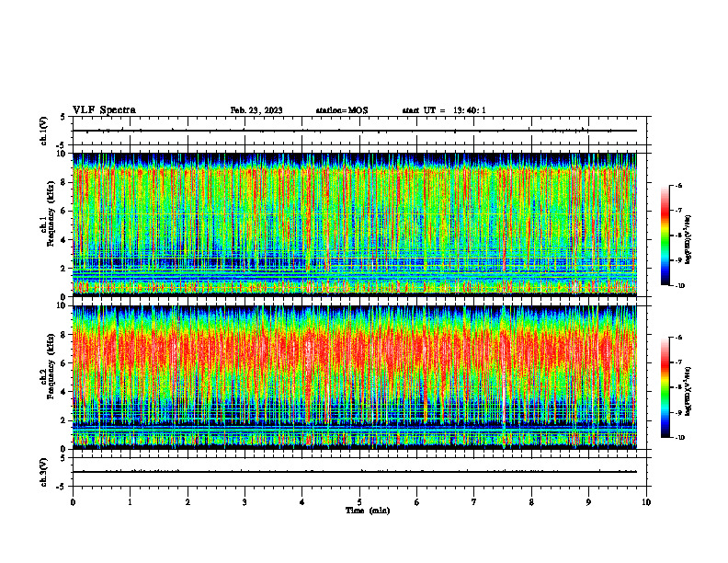Click the "6" tick on the time axis

pyautogui.click(x=417, y=502)
